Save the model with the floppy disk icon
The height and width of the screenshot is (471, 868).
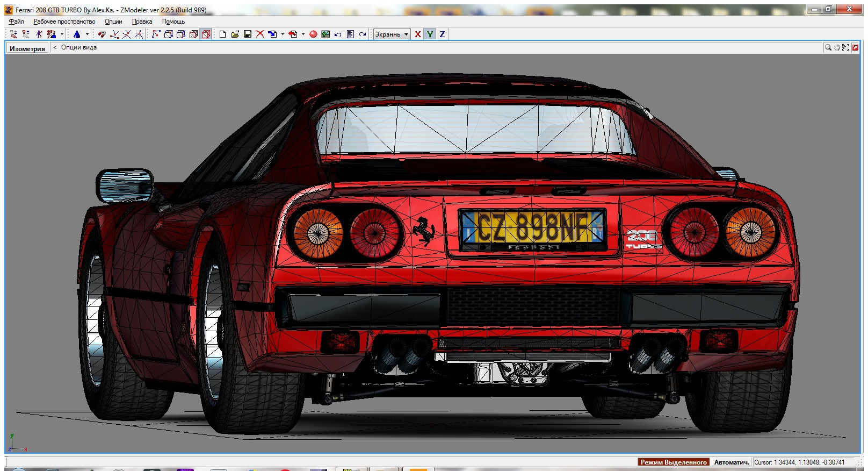coord(248,34)
